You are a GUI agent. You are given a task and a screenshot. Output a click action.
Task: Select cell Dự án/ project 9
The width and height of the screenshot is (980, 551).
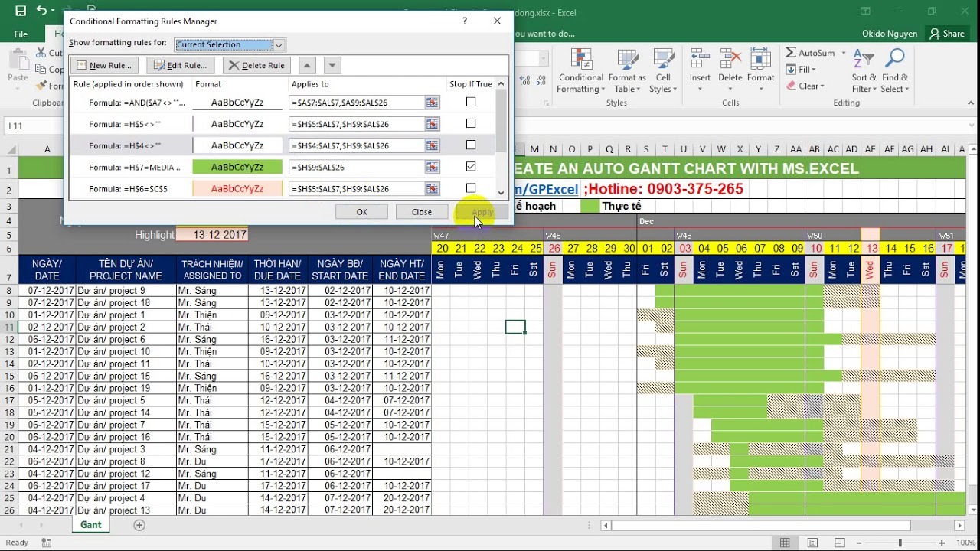pos(126,291)
